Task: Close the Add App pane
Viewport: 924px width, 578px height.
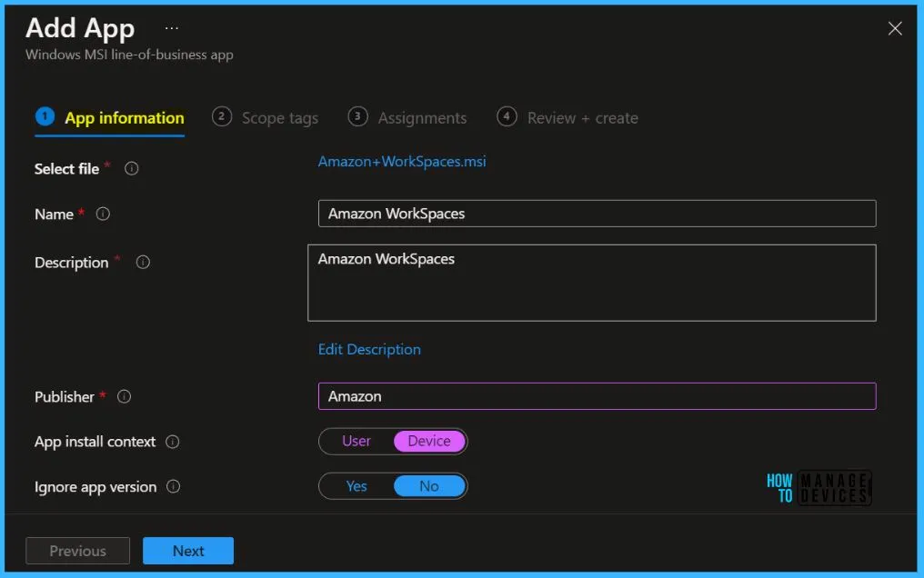Action: (895, 28)
